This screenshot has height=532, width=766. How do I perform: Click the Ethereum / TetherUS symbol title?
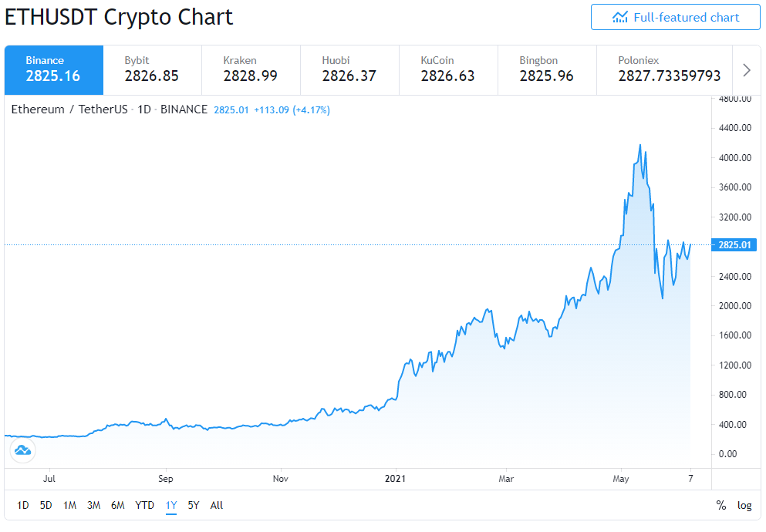point(69,109)
